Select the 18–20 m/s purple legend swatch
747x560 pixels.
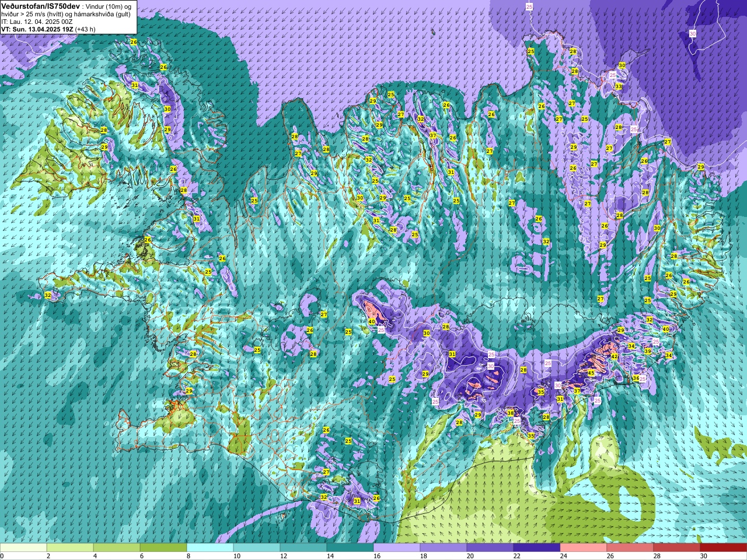pyautogui.click(x=444, y=548)
